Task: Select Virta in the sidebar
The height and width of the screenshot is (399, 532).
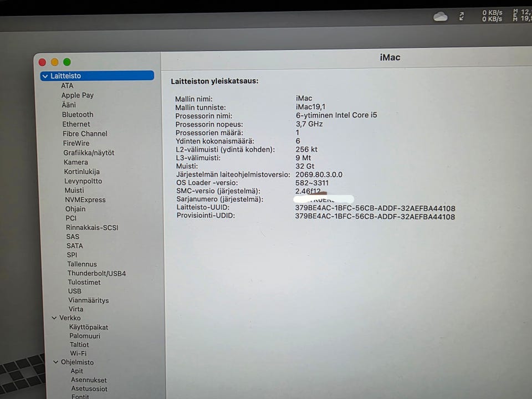Action: click(76, 309)
